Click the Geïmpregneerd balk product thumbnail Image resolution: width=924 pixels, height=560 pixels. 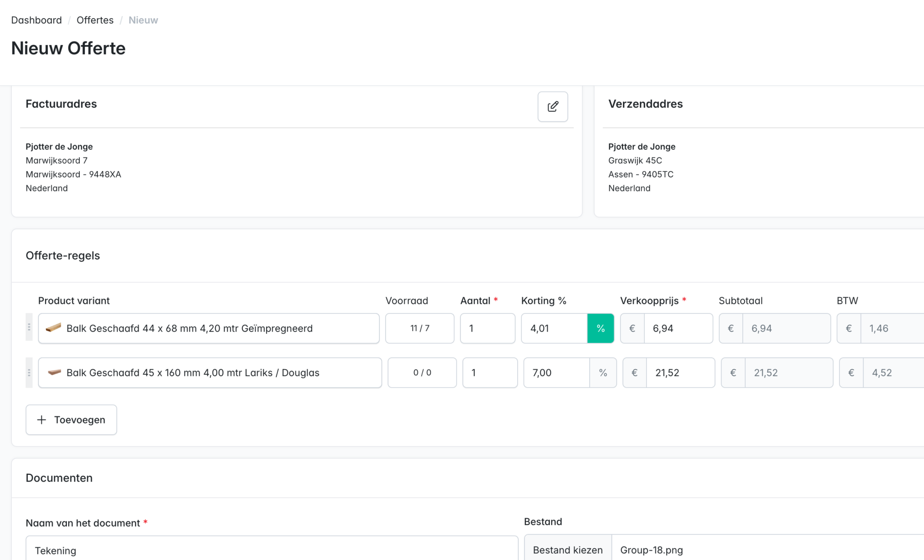click(53, 328)
